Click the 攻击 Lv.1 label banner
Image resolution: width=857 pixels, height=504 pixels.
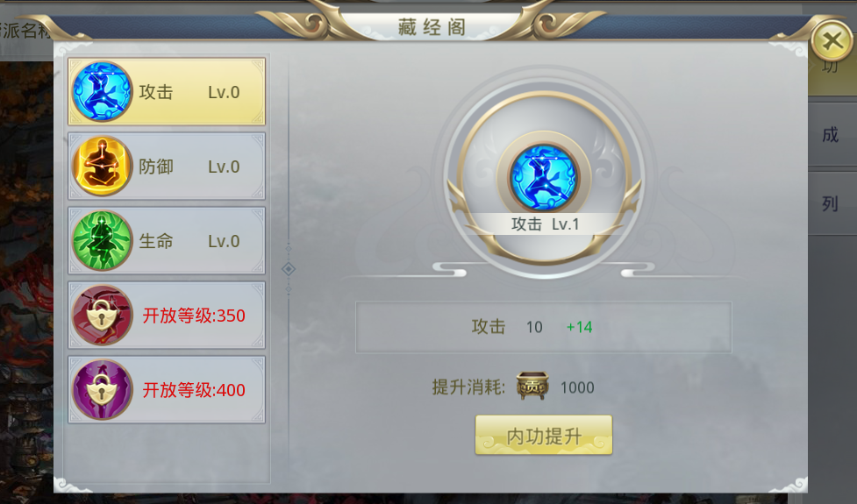[545, 224]
